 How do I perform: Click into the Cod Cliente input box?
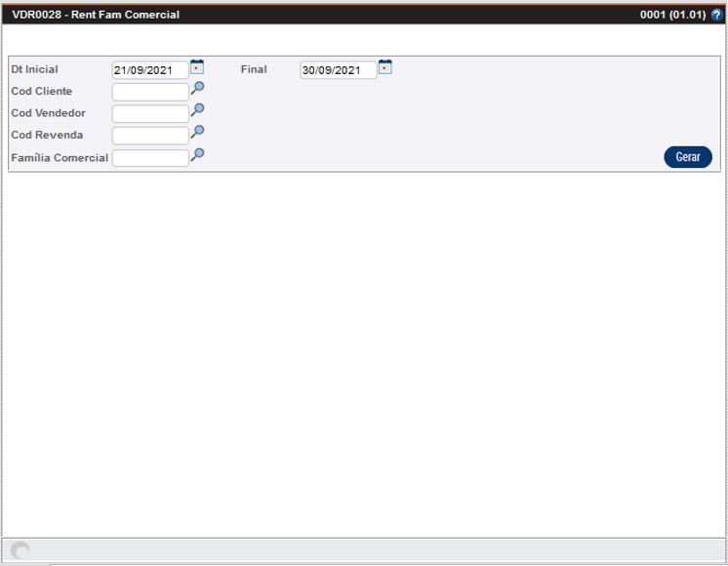(149, 92)
